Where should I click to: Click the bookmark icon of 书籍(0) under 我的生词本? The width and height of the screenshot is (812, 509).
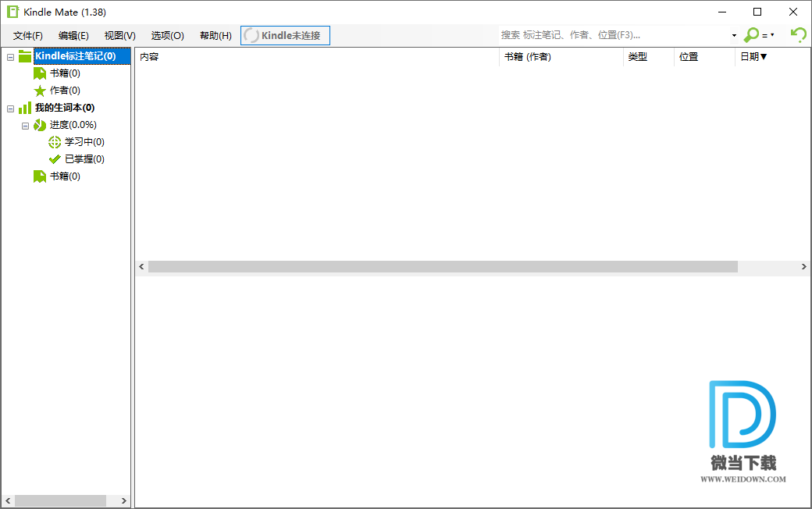point(39,176)
